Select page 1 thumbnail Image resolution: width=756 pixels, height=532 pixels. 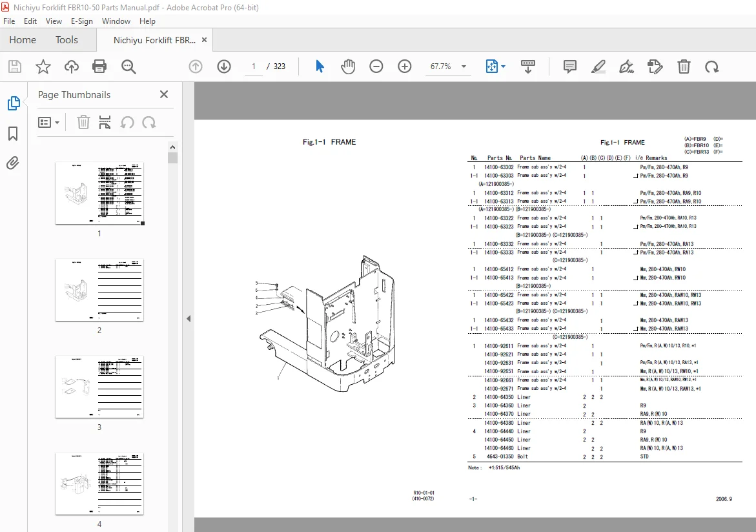[99, 193]
